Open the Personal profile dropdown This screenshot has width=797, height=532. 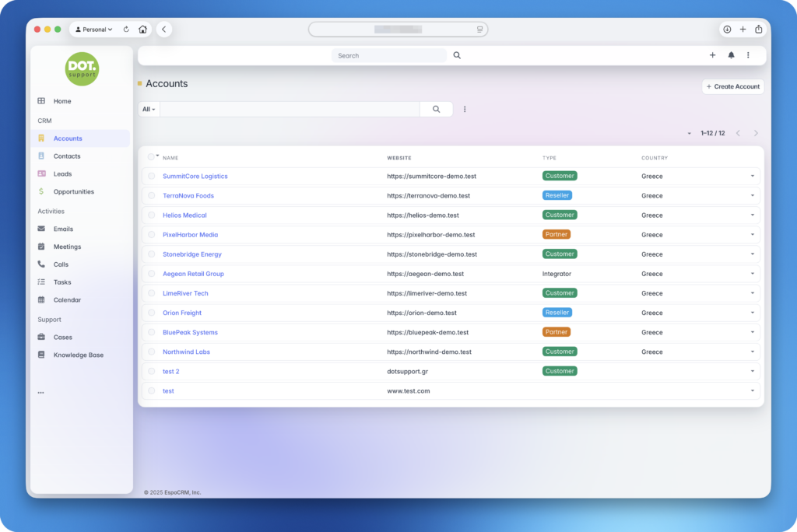pyautogui.click(x=93, y=30)
